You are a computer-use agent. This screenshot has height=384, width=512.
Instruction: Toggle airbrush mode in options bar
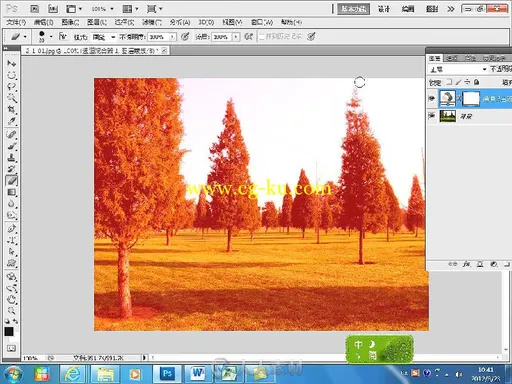(248, 36)
